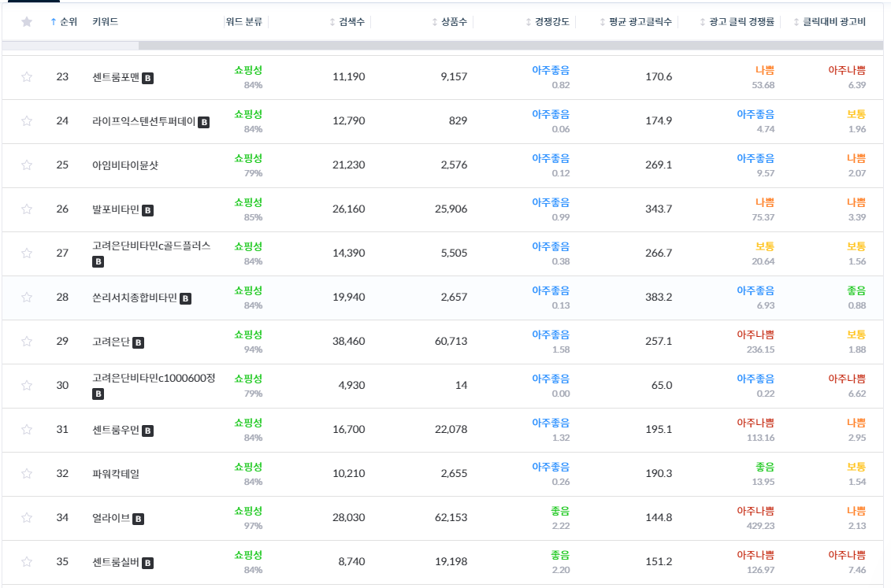Favorite the 라이프익스텐션투퍼데이 row star

click(x=27, y=121)
